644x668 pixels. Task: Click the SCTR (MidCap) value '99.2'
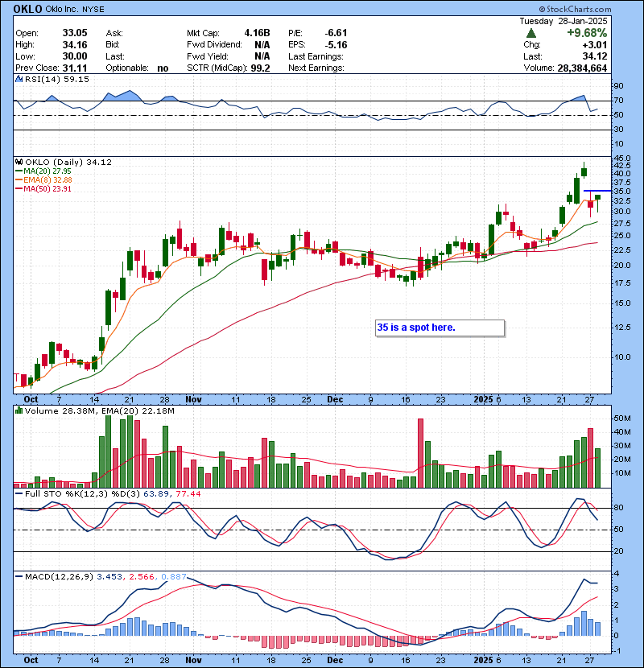click(x=260, y=68)
